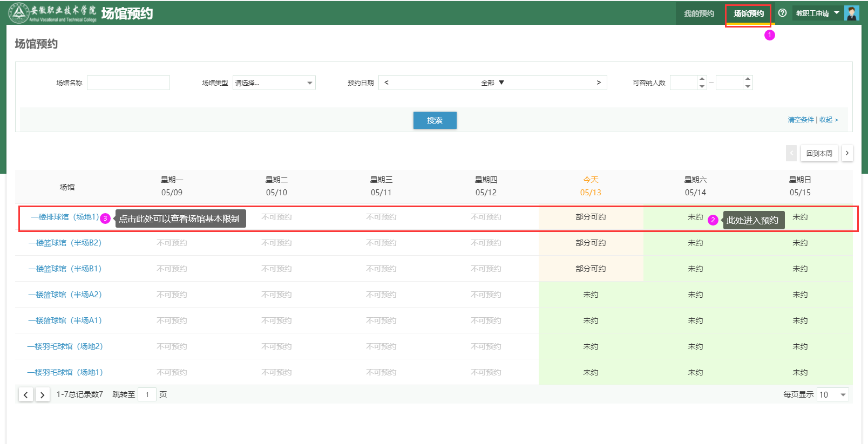868x444 pixels.
Task: Click the 回到本周 button
Action: [819, 153]
